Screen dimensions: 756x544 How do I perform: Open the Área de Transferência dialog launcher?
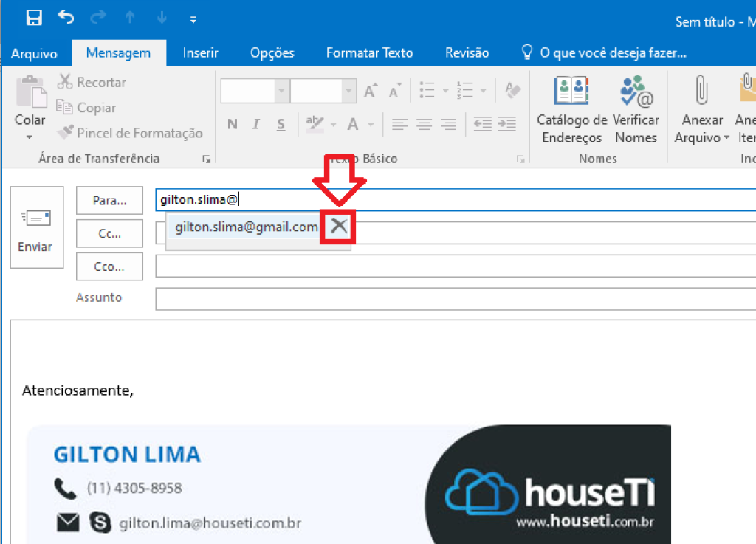tap(207, 159)
